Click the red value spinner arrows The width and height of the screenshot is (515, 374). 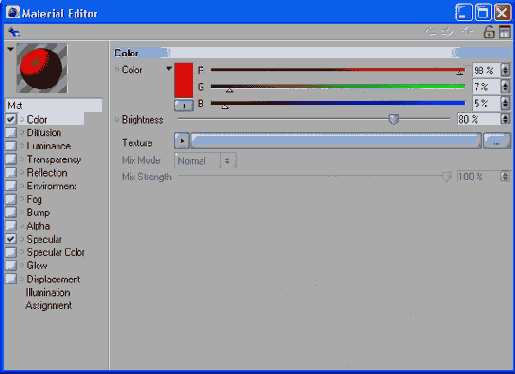tap(505, 70)
